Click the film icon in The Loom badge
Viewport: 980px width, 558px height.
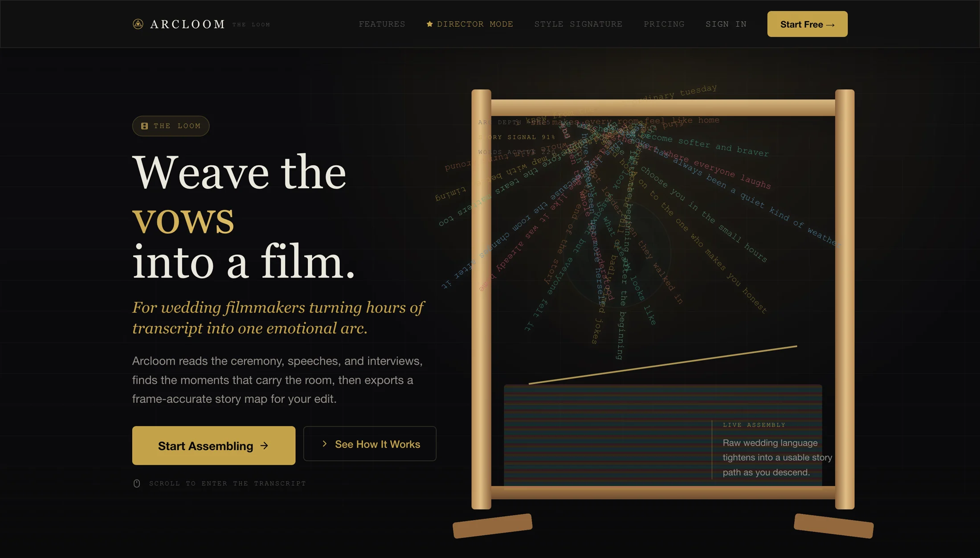pos(145,126)
